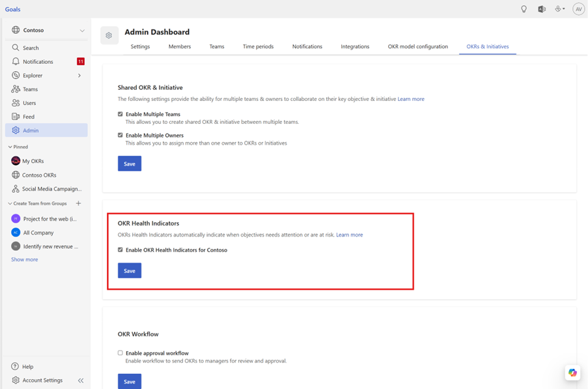Viewport: 588px width, 389px height.
Task: Click the lightbulb ideas icon
Action: tap(524, 9)
